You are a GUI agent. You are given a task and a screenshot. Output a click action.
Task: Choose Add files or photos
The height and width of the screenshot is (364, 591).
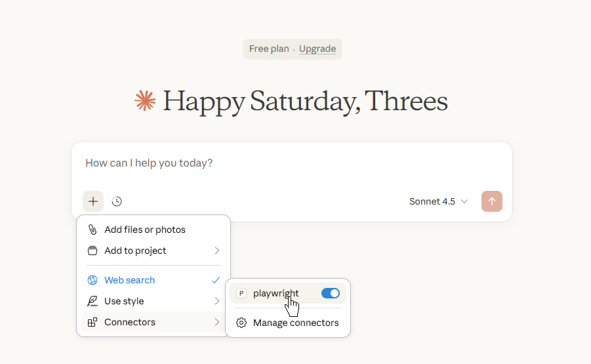145,230
